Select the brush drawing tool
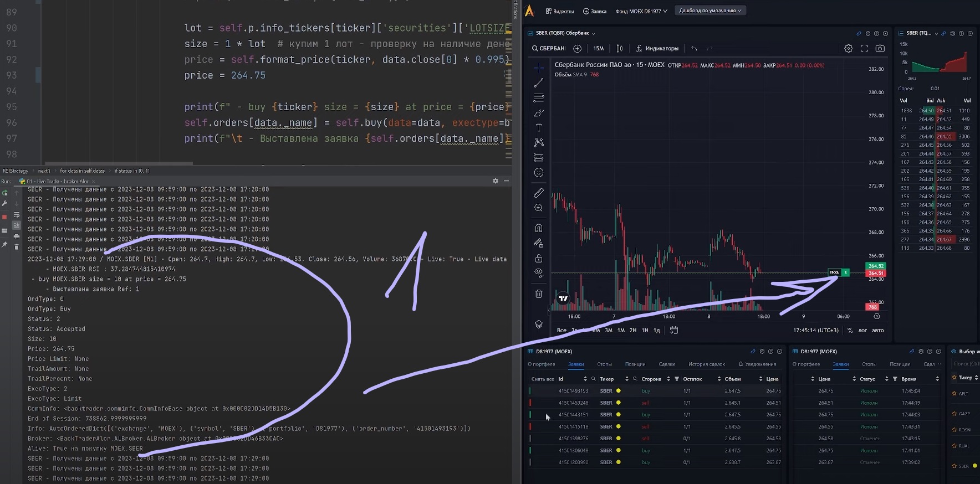The image size is (980, 484). point(538,112)
